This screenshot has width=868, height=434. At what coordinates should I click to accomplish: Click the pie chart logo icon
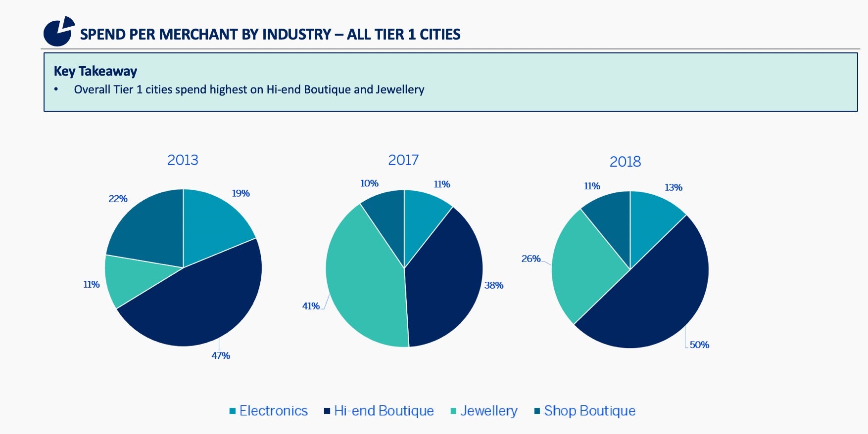coord(59,32)
